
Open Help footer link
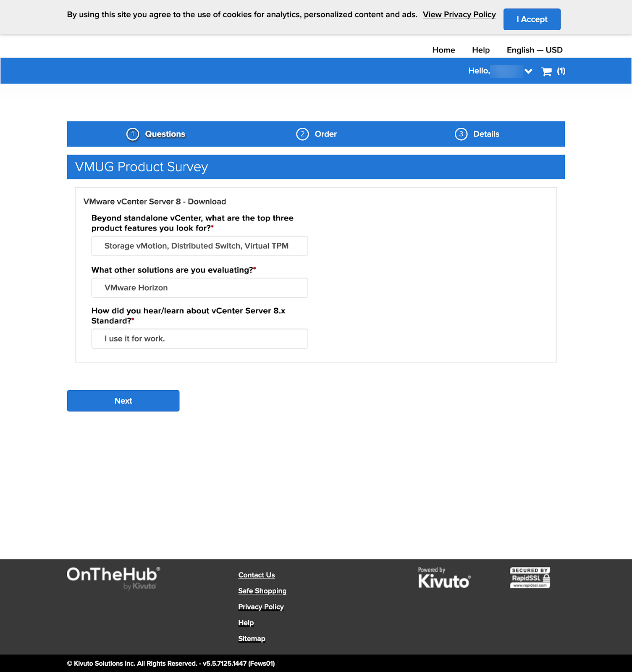pos(246,623)
